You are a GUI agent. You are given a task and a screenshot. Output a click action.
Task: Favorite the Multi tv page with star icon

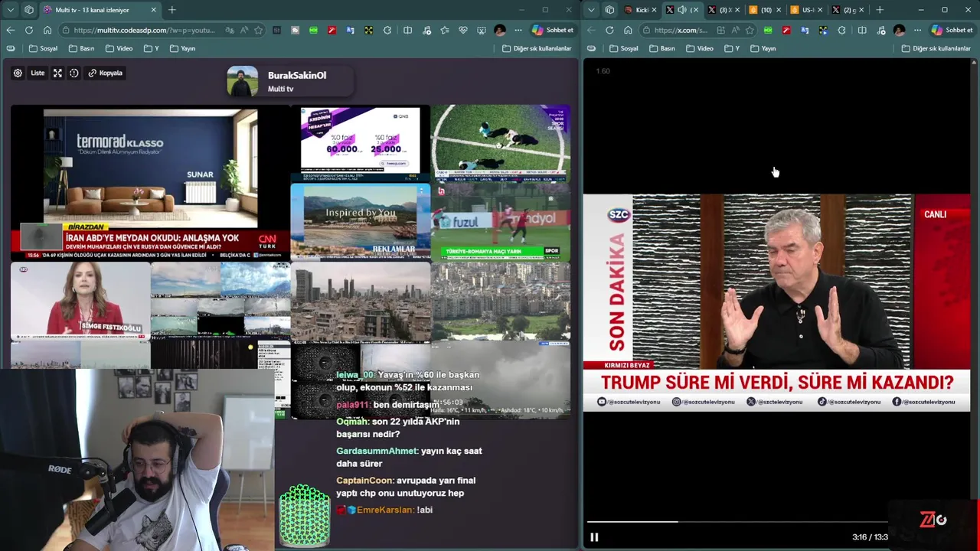pyautogui.click(x=259, y=30)
